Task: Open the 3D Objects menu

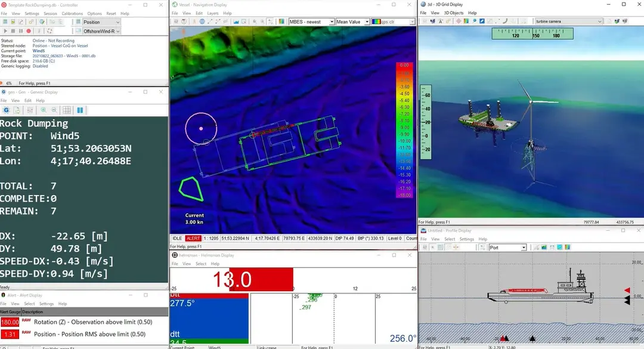Action: (x=453, y=13)
